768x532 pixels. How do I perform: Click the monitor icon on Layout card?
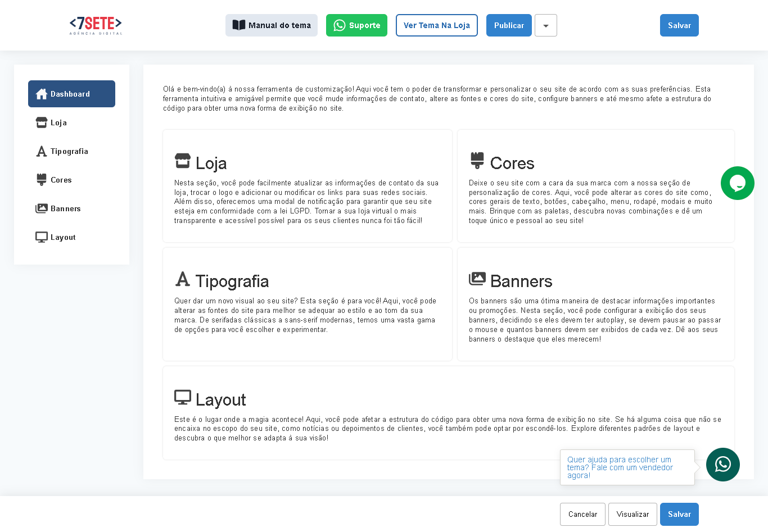(x=183, y=397)
